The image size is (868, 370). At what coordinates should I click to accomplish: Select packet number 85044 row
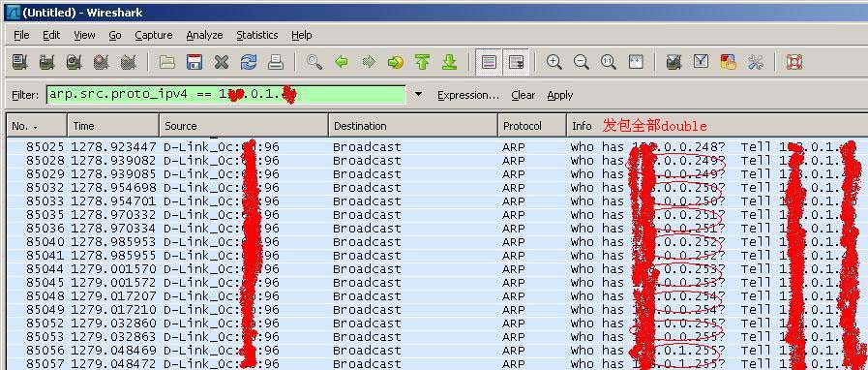click(x=437, y=269)
